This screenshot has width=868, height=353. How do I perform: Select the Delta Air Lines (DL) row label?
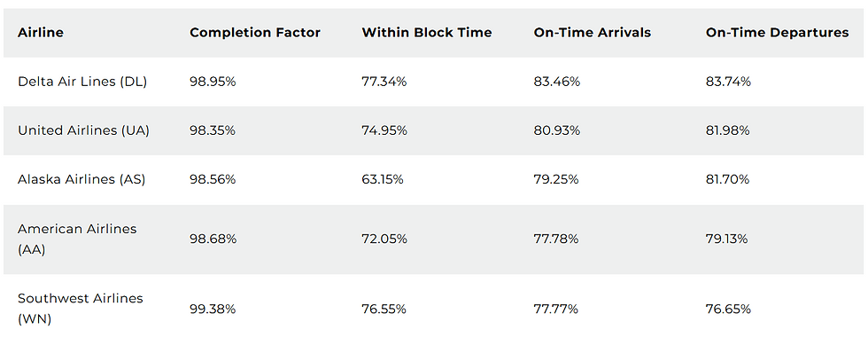click(82, 82)
